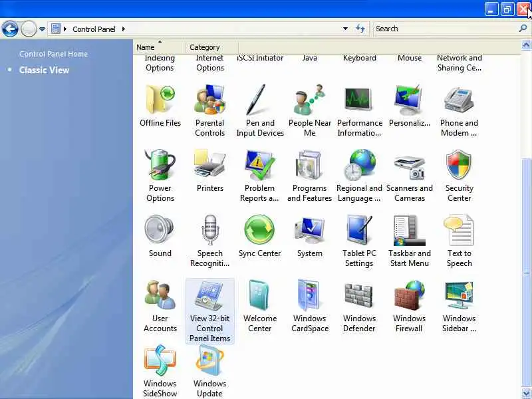
Task: Click the Keyboard label
Action: pos(360,58)
